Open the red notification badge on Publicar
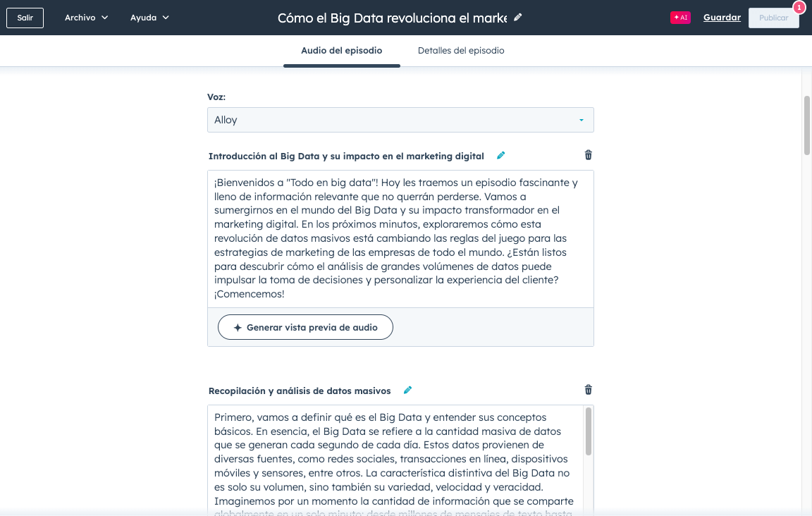 (799, 7)
